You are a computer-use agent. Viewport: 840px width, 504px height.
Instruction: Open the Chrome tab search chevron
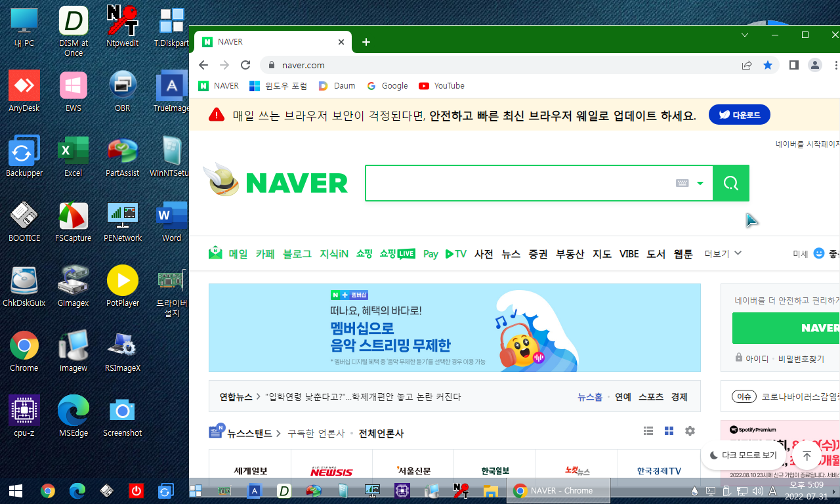745,35
